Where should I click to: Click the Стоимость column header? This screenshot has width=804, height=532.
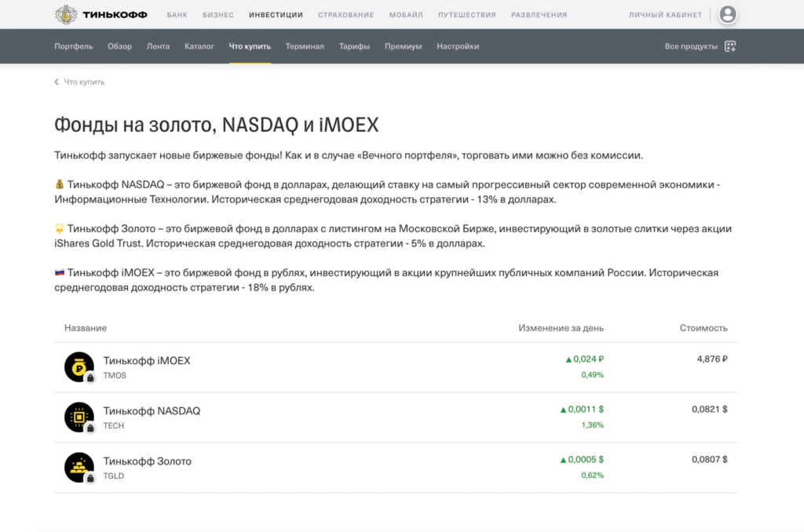(x=703, y=328)
